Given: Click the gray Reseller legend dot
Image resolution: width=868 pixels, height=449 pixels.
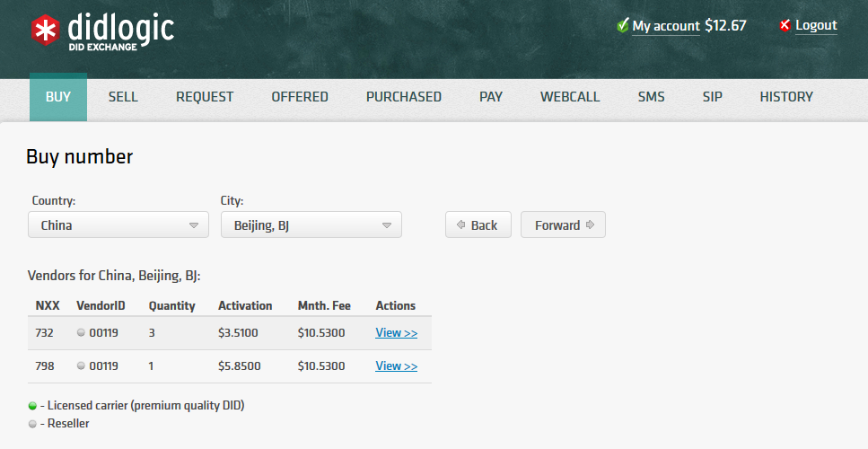Looking at the screenshot, I should (32, 424).
